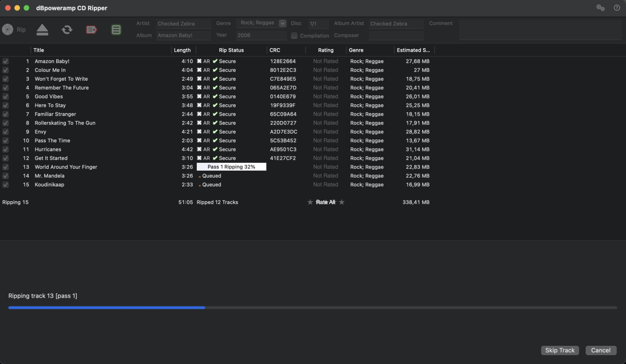Click the star left of Rate All

310,202
